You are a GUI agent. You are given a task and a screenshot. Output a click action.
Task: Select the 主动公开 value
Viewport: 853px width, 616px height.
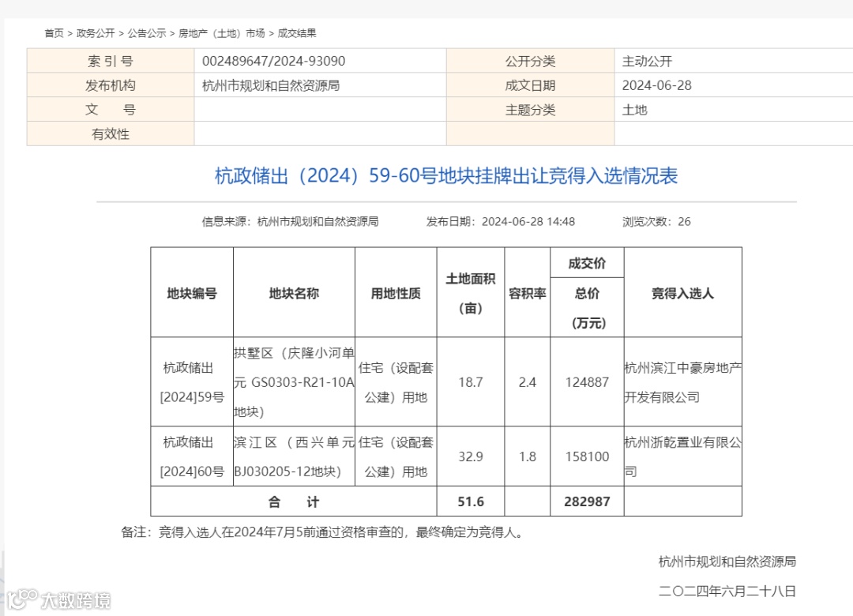coord(647,61)
